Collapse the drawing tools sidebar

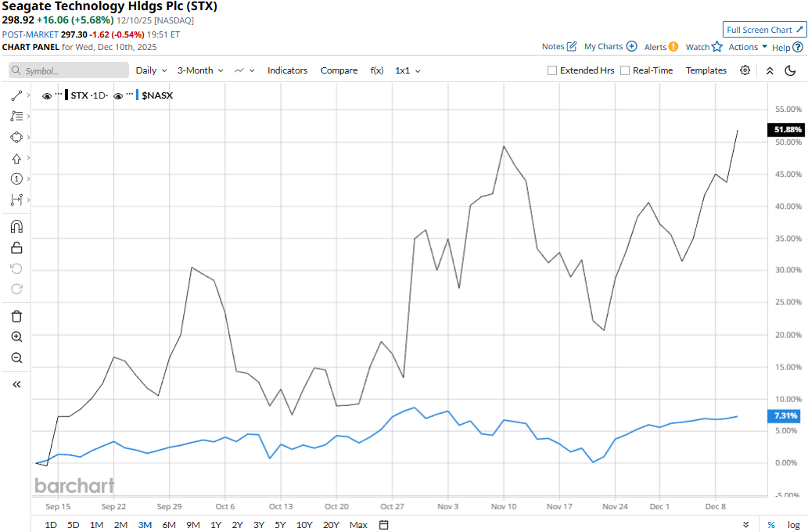pyautogui.click(x=16, y=384)
